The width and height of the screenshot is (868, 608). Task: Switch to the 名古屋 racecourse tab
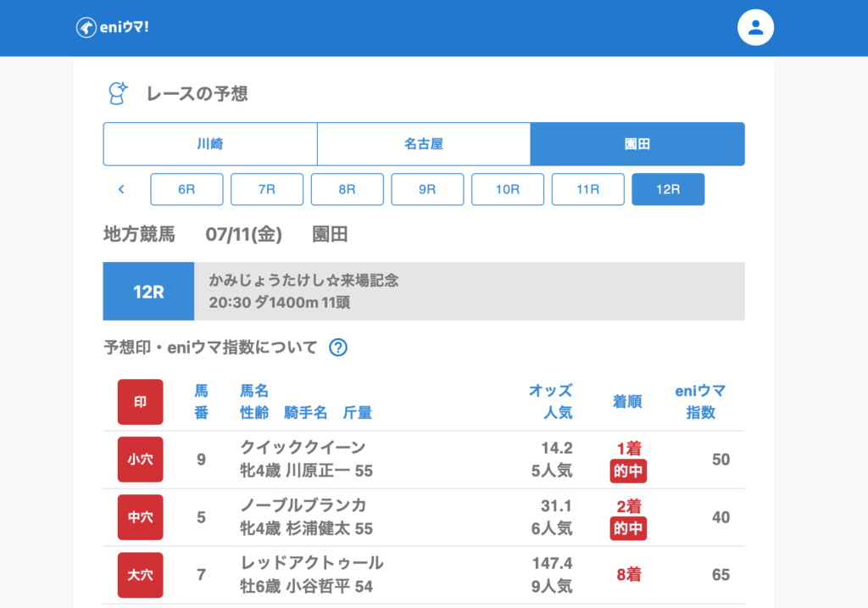click(x=424, y=144)
